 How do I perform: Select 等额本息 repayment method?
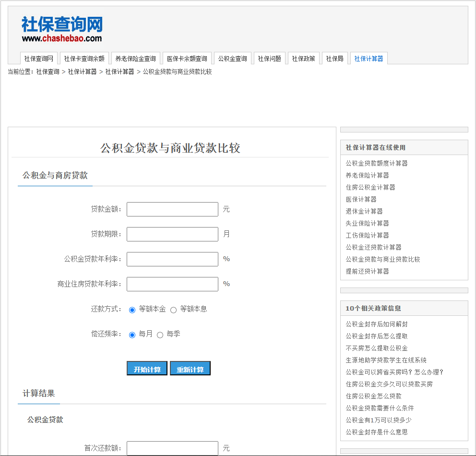point(173,310)
